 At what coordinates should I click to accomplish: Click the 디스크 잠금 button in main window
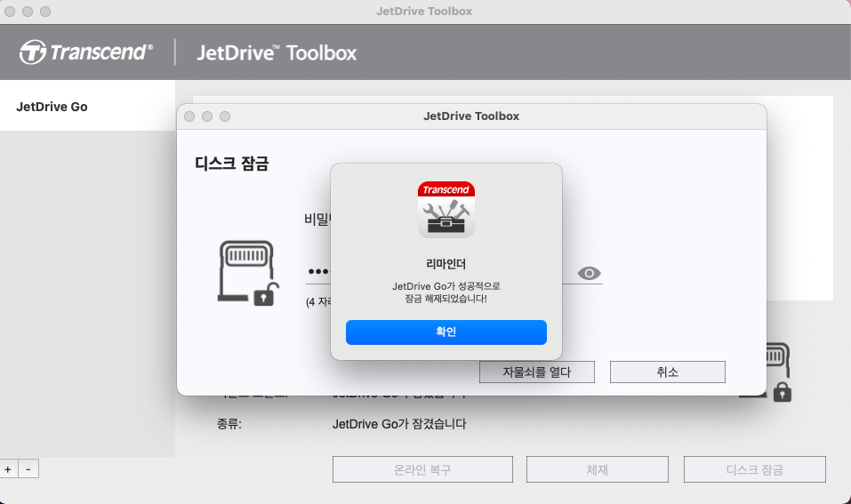click(754, 469)
